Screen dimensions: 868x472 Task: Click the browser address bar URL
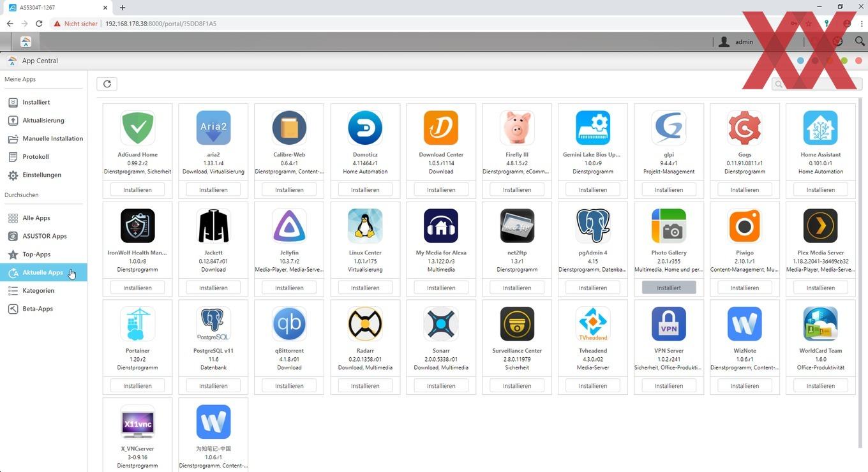161,24
